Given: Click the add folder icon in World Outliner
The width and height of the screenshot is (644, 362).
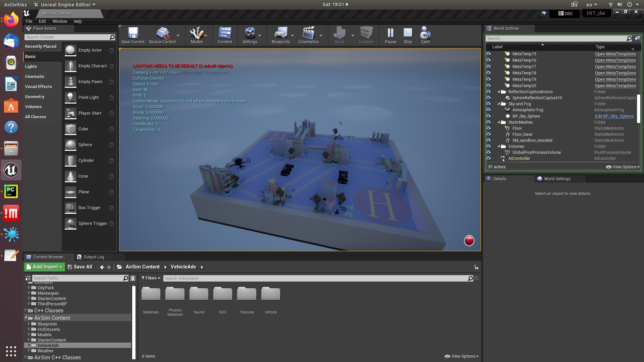Looking at the screenshot, I should tap(637, 39).
